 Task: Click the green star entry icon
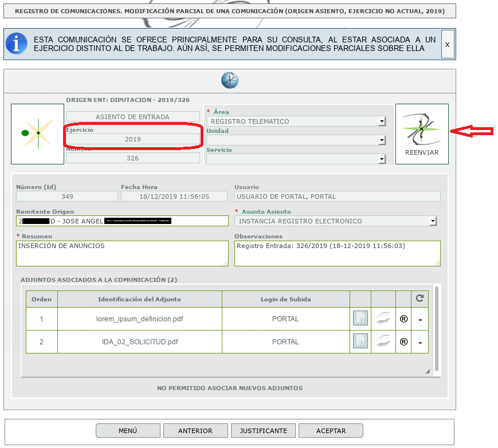(x=37, y=134)
